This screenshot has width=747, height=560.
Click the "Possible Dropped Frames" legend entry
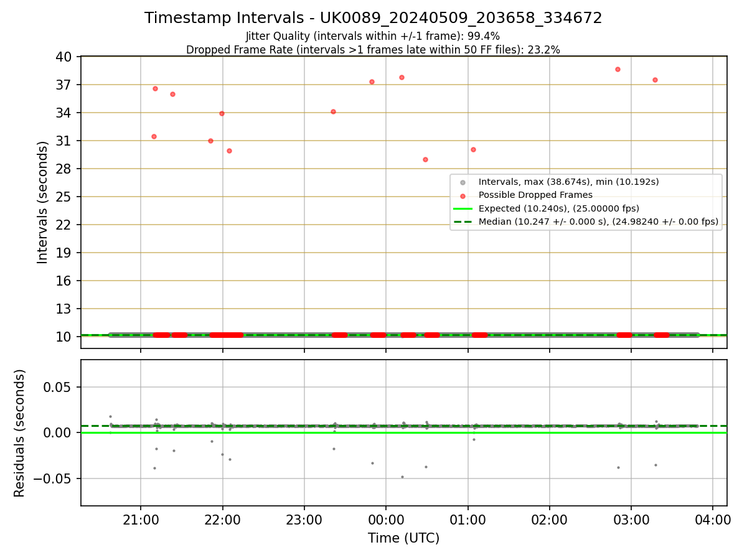(x=535, y=195)
